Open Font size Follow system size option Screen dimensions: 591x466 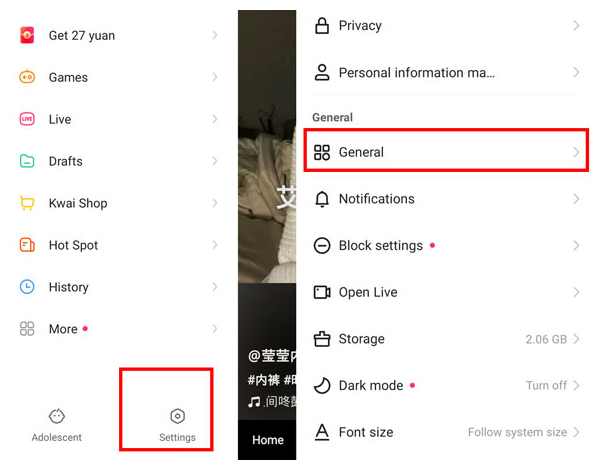coord(446,432)
